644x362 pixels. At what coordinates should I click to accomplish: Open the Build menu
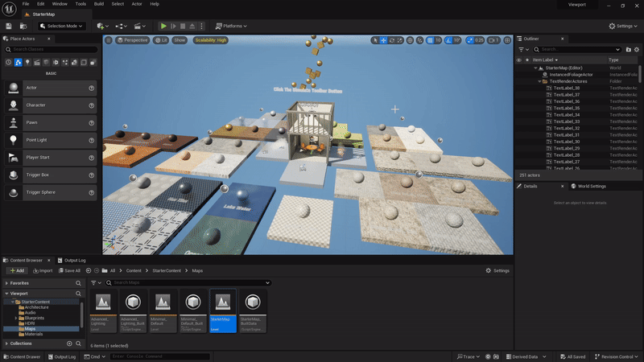[98, 4]
